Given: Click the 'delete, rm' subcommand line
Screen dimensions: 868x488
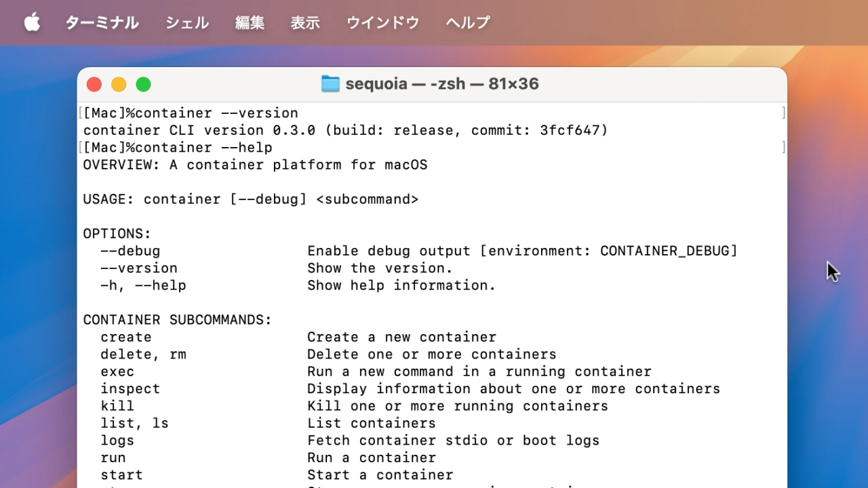Looking at the screenshot, I should 143,354.
